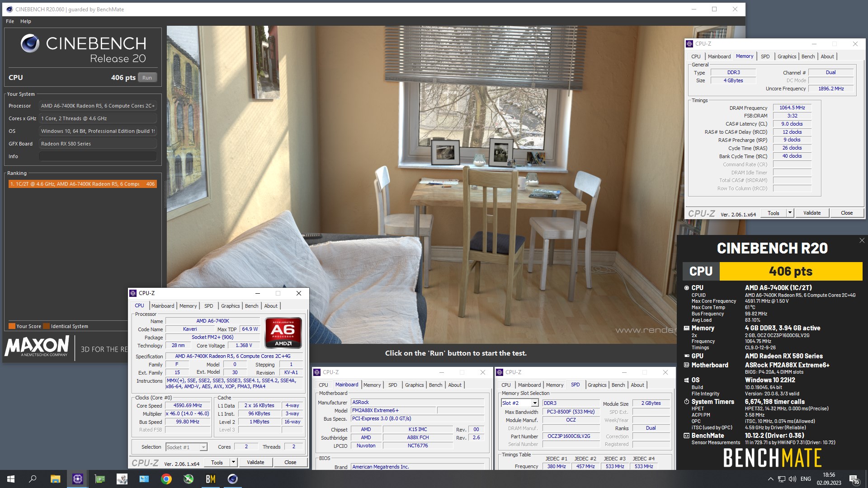The image size is (868, 488).
Task: Click the OS Windows icon in BenchMate panel
Action: [x=687, y=380]
